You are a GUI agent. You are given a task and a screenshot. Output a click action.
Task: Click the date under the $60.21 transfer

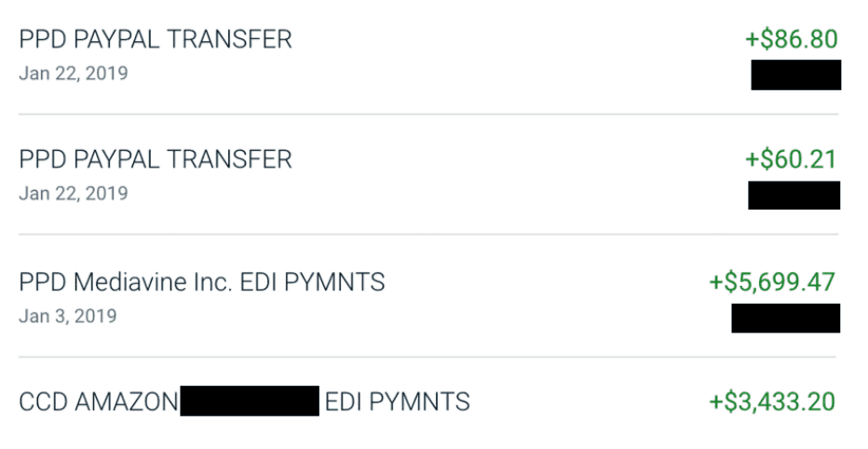pos(74,193)
